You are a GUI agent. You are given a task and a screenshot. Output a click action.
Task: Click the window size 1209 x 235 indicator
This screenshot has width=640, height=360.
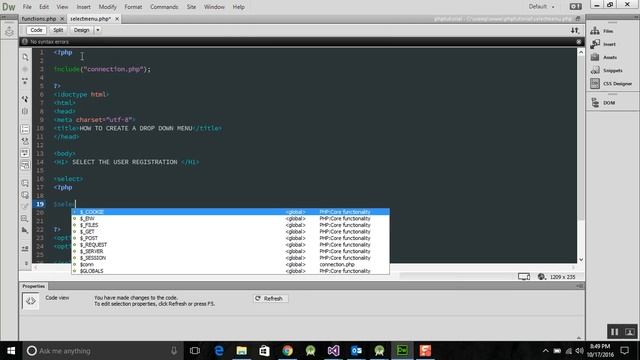562,277
